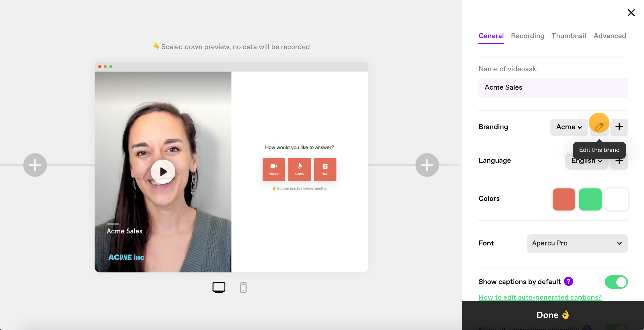The image size is (644, 330).
Task: Open the English language dropdown
Action: click(586, 161)
